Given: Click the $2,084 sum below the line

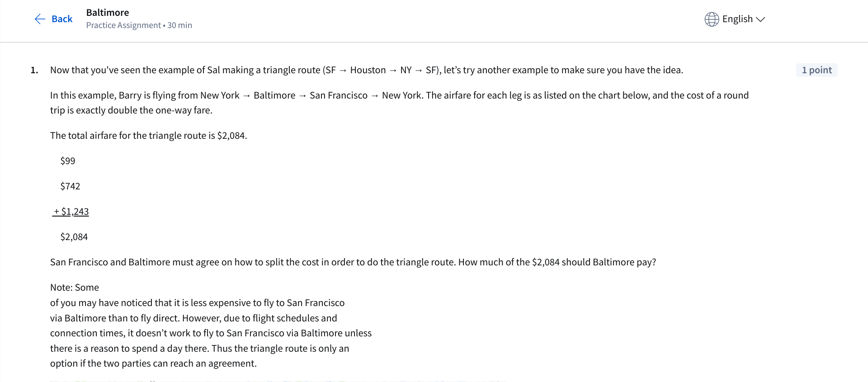Looking at the screenshot, I should coord(74,237).
